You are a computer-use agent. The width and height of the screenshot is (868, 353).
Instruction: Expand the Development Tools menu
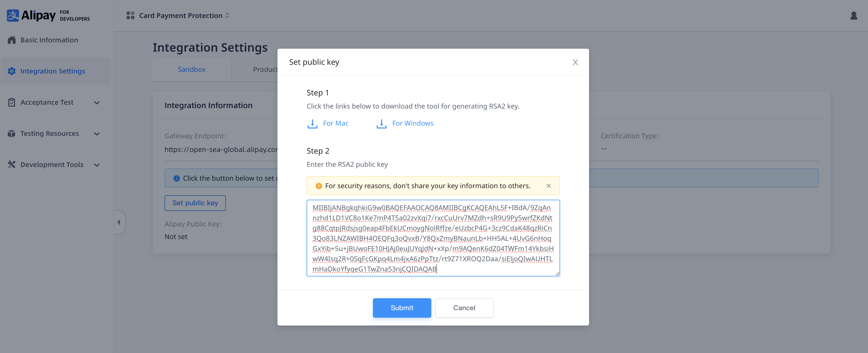pyautogui.click(x=97, y=165)
